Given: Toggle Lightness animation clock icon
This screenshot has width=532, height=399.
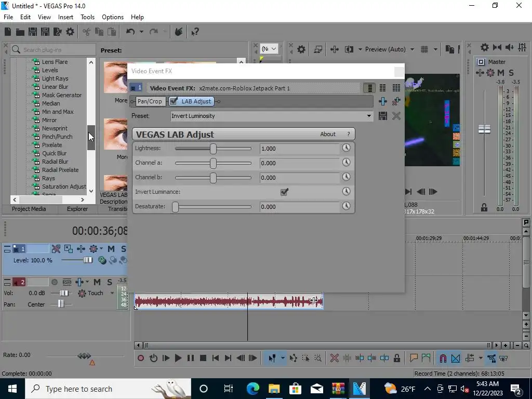Looking at the screenshot, I should point(346,148).
